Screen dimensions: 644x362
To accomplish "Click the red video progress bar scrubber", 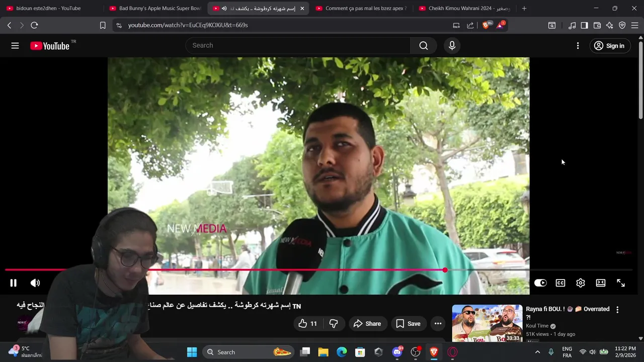I will click(x=445, y=270).
